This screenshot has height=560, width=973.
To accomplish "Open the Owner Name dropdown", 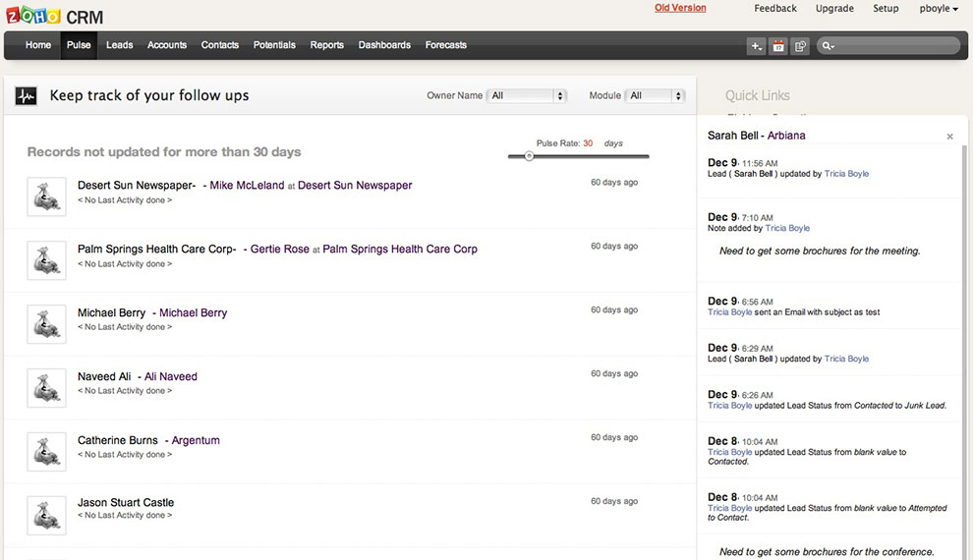I will [527, 95].
